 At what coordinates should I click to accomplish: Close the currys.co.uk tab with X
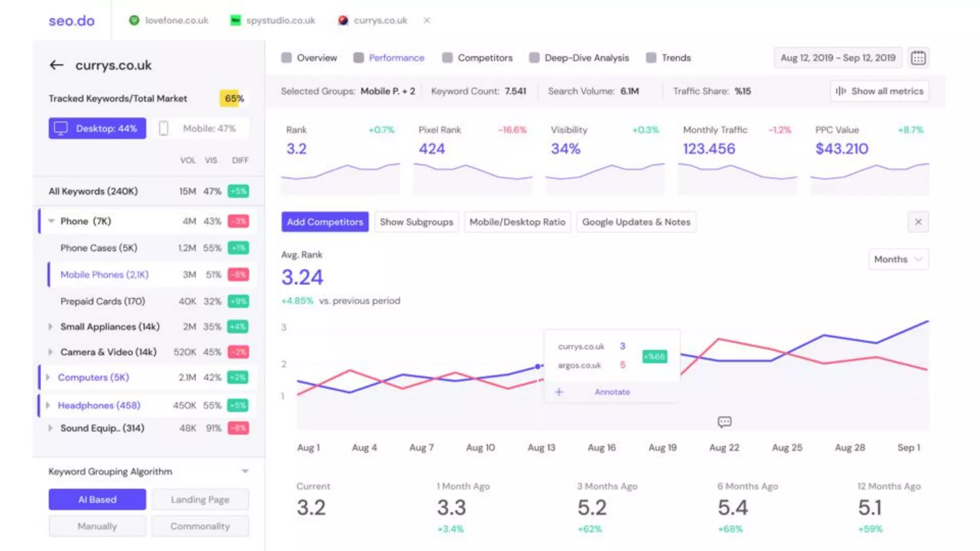click(x=427, y=20)
